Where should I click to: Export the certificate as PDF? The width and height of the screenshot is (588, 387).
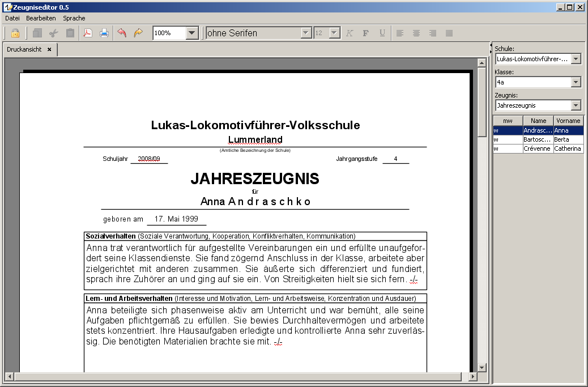(88, 33)
